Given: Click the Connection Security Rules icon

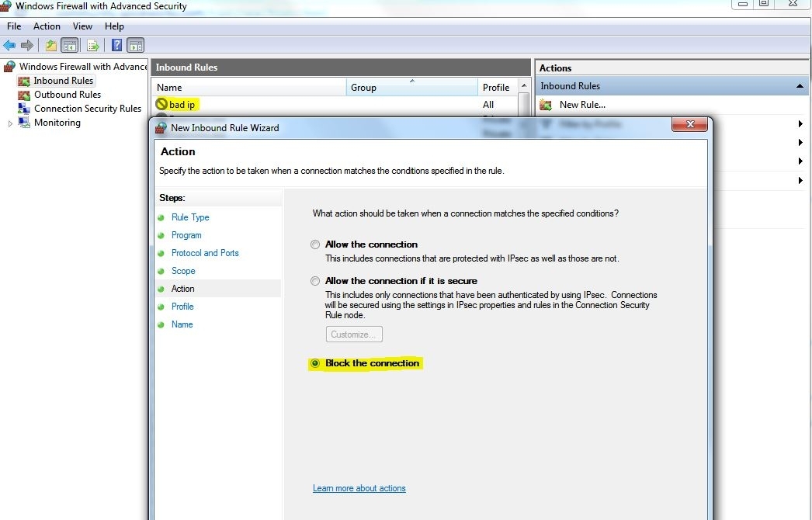Looking at the screenshot, I should coord(24,108).
